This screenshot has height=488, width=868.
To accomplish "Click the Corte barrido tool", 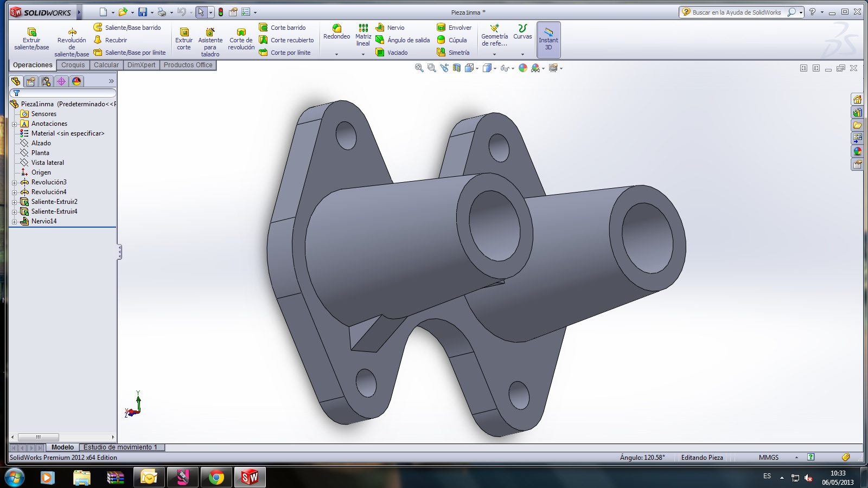I will click(x=283, y=28).
